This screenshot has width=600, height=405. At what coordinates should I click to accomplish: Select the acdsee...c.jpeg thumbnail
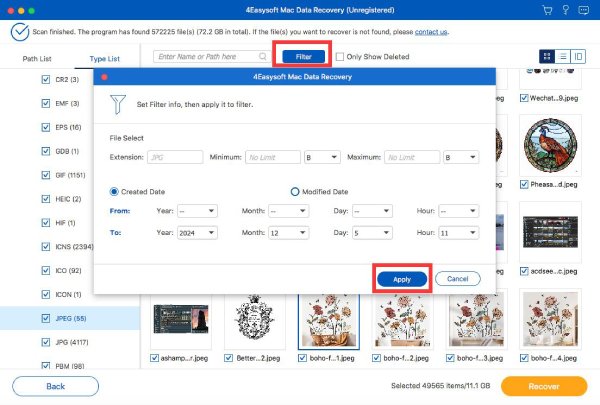[x=550, y=232]
